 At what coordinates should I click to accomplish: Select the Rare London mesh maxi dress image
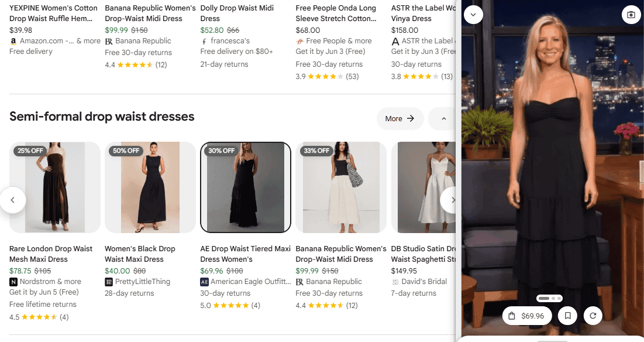point(55,187)
